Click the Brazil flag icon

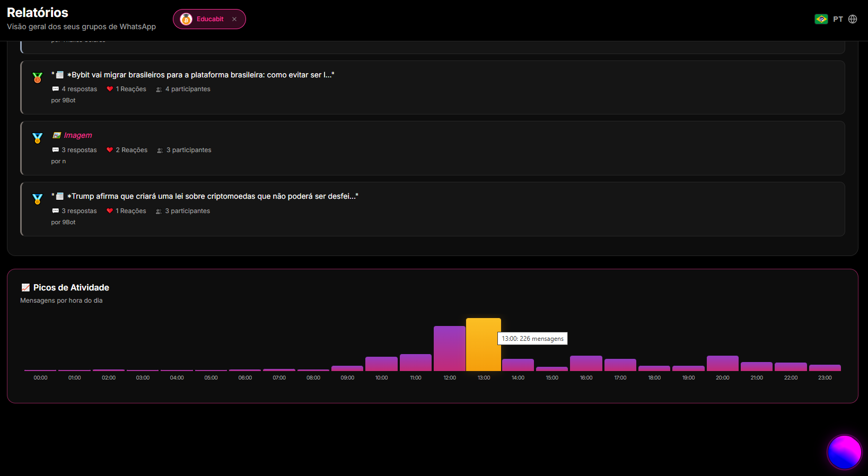(821, 19)
